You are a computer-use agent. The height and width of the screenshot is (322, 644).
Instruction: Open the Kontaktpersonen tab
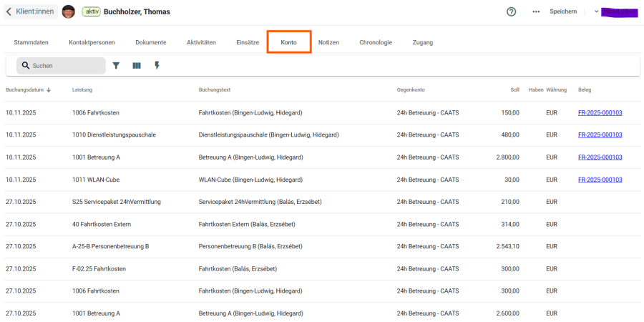pos(92,42)
